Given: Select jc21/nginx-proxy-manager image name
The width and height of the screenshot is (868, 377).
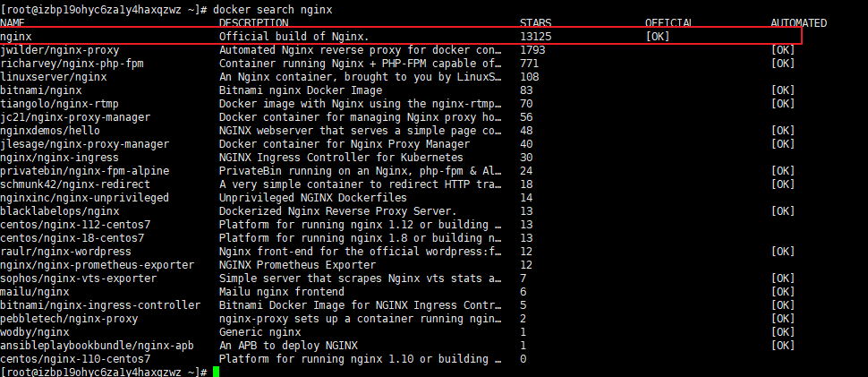Looking at the screenshot, I should coord(75,117).
